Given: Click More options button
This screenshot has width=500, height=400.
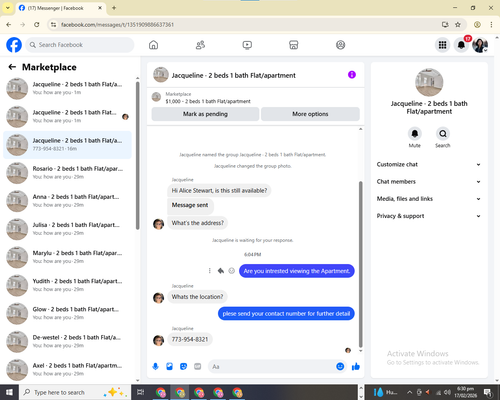Looking at the screenshot, I should point(310,114).
